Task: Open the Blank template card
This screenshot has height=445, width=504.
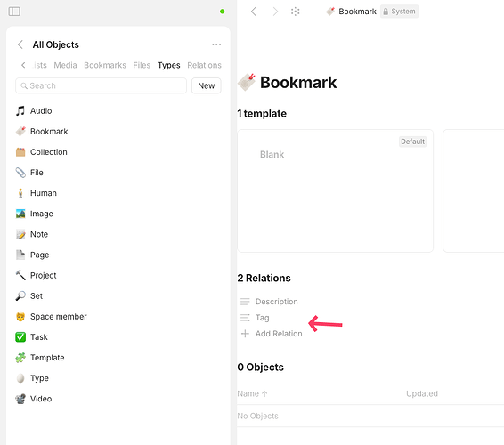Action: (x=335, y=190)
